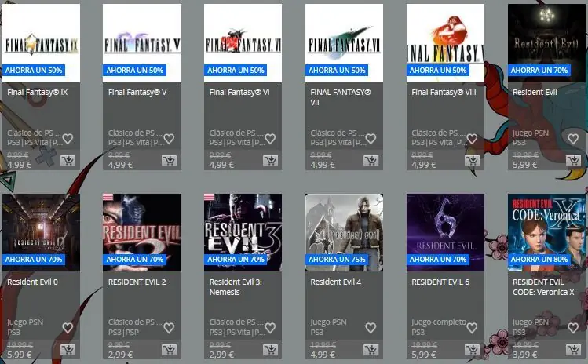Viewport: 588px width, 364px height.
Task: Open the Final Fantasy® V title link
Action: point(137,93)
